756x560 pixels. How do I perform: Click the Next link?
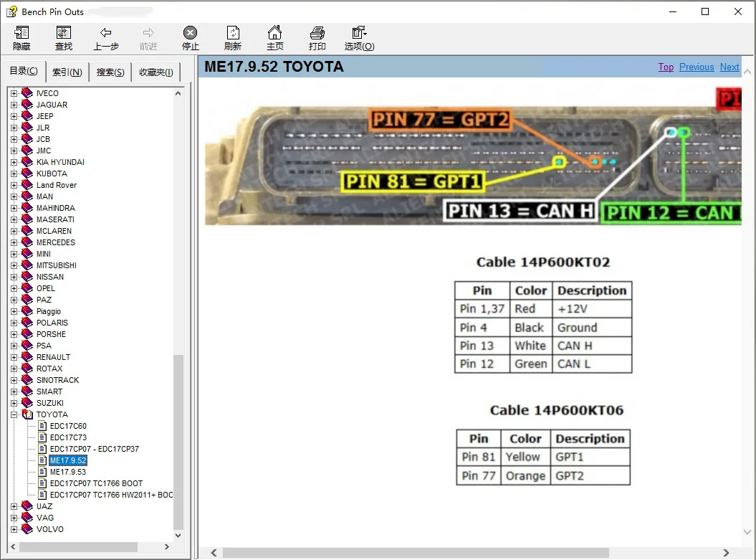click(x=729, y=67)
